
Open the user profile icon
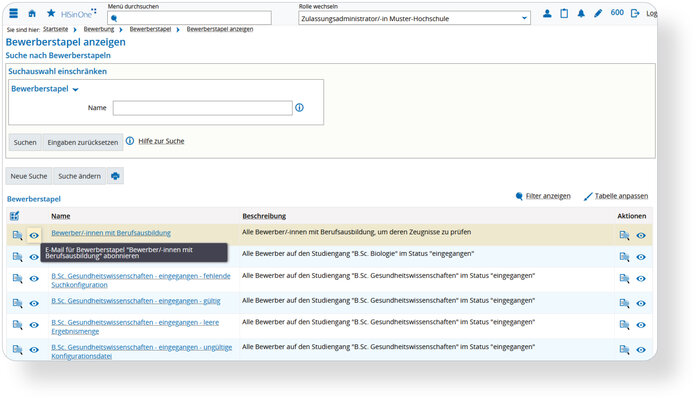pyautogui.click(x=547, y=13)
